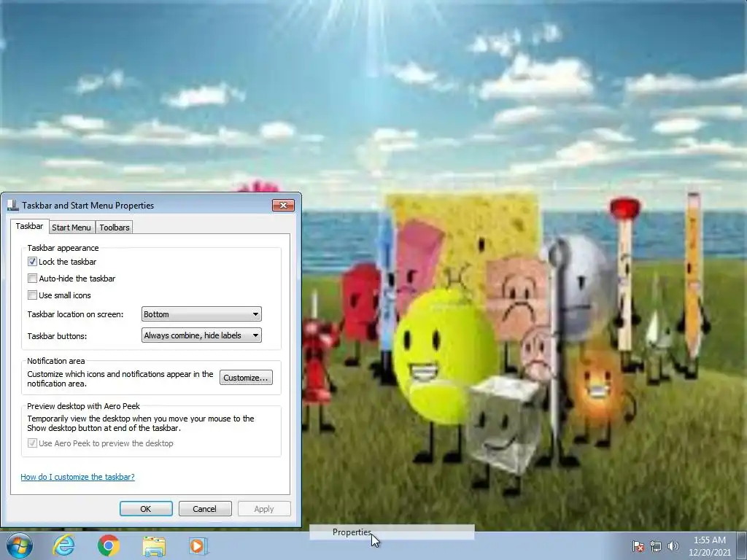Screen dimensions: 747x560
Task: Click the Customize... button
Action: [246, 378]
